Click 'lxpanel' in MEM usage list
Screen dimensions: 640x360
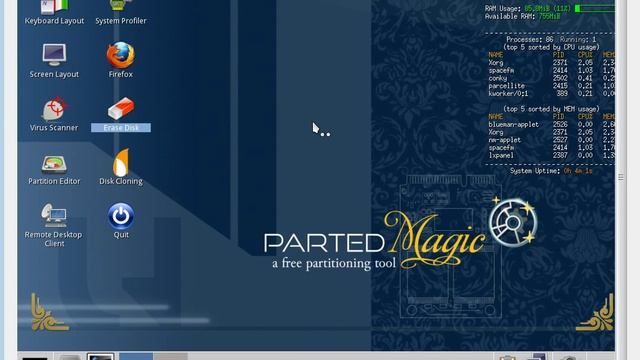point(501,156)
